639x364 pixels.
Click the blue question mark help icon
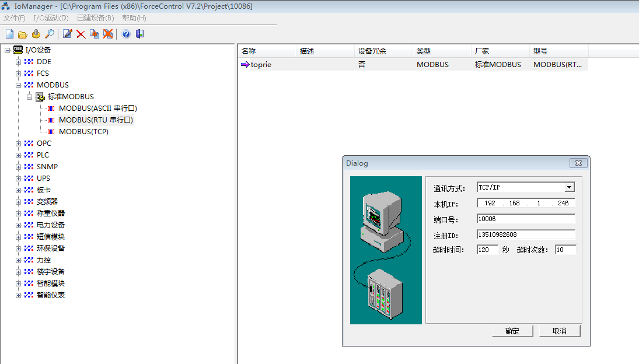click(x=126, y=34)
